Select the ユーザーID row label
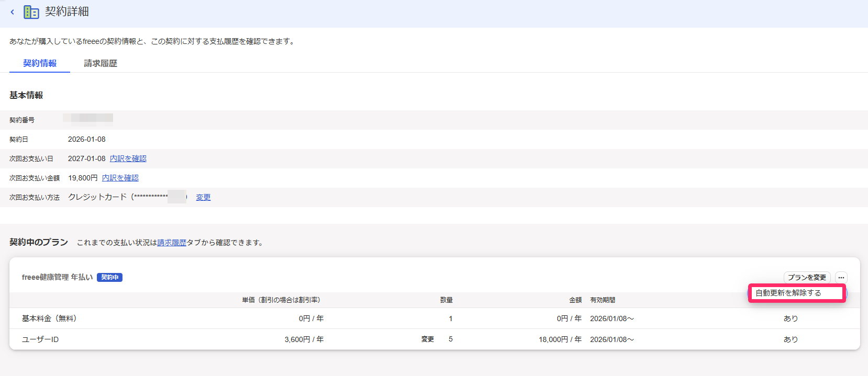This screenshot has width=868, height=376. point(40,339)
